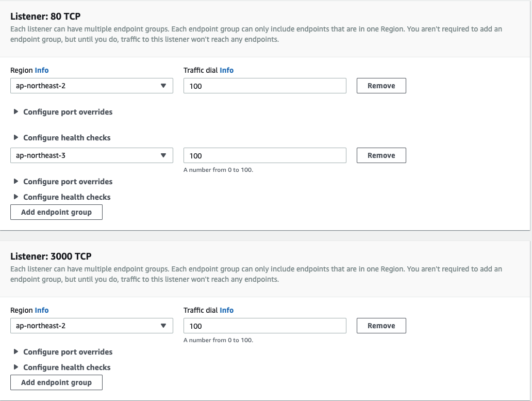
Task: Expand Configure health checks under Listener 3000
Action: pyautogui.click(x=62, y=367)
